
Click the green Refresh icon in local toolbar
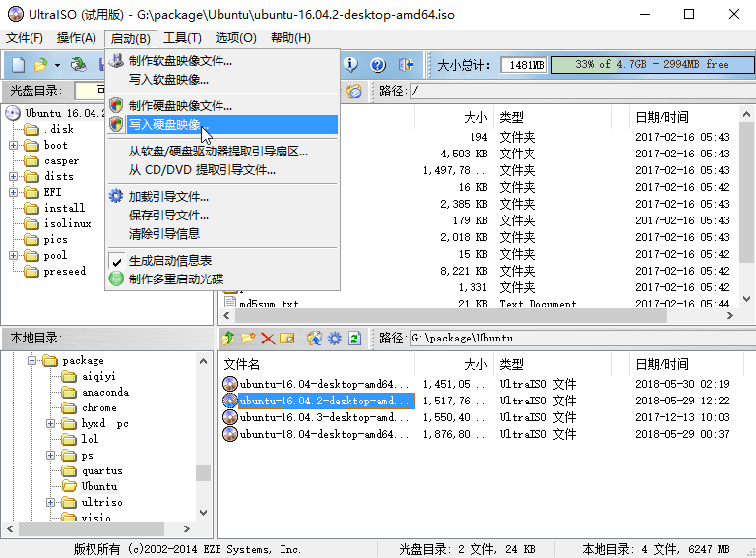point(354,339)
